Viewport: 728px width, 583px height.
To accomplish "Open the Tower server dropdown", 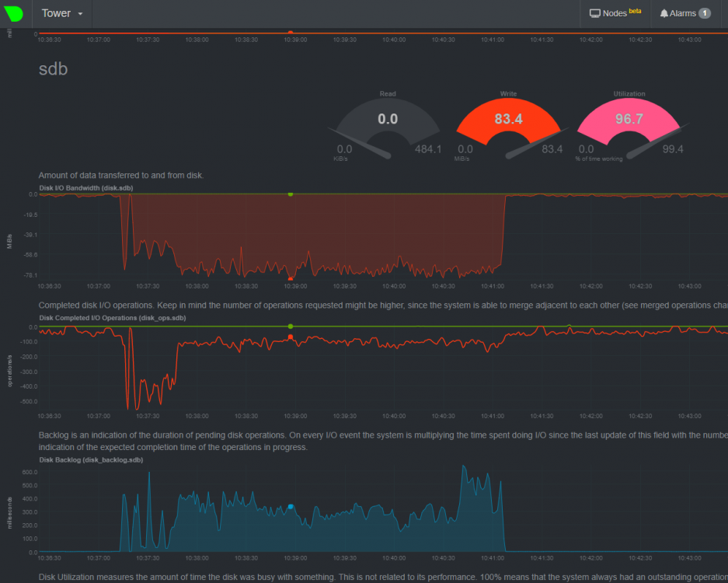I will point(62,13).
